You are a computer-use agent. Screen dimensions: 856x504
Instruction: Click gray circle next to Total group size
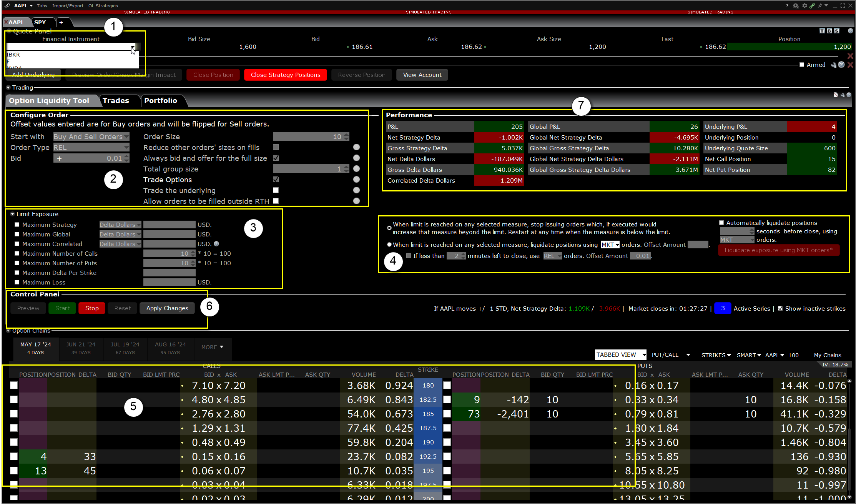point(356,169)
